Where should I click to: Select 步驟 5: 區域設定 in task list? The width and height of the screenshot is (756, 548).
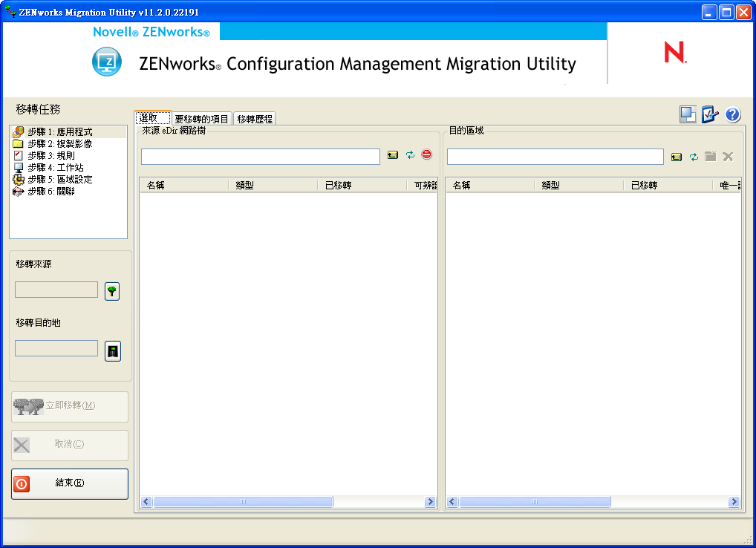(x=59, y=180)
